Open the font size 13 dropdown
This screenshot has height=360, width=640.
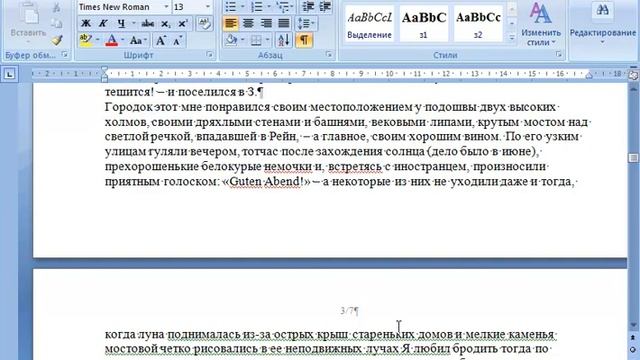tap(207, 7)
